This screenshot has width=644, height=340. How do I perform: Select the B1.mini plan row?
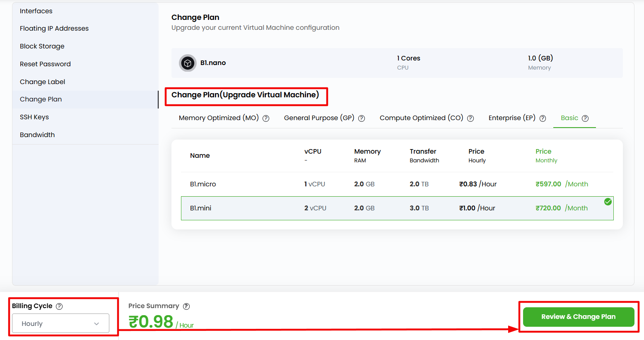pyautogui.click(x=397, y=208)
